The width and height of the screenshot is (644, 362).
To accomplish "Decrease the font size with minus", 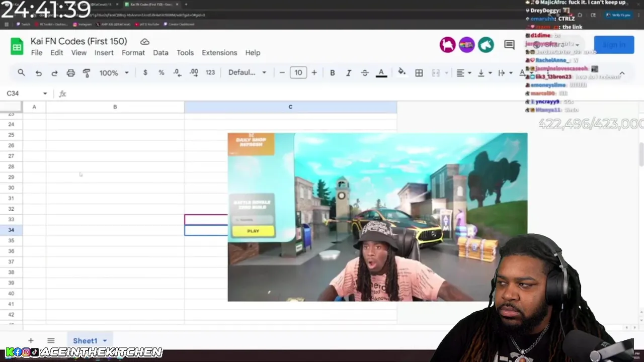I will pyautogui.click(x=282, y=72).
